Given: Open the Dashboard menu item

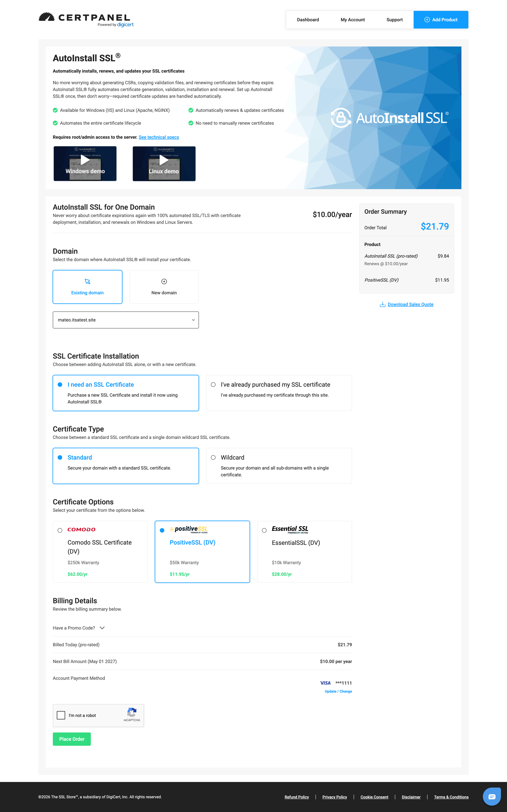Looking at the screenshot, I should click(308, 20).
